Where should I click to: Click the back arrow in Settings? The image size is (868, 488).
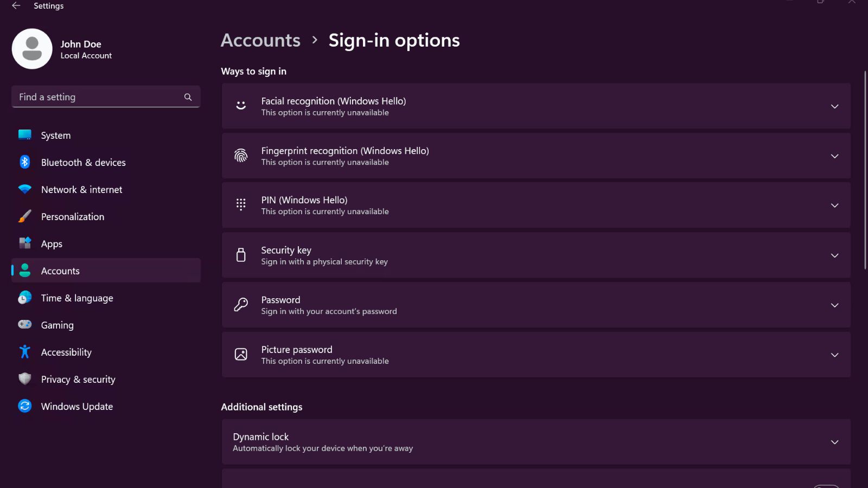click(x=16, y=5)
